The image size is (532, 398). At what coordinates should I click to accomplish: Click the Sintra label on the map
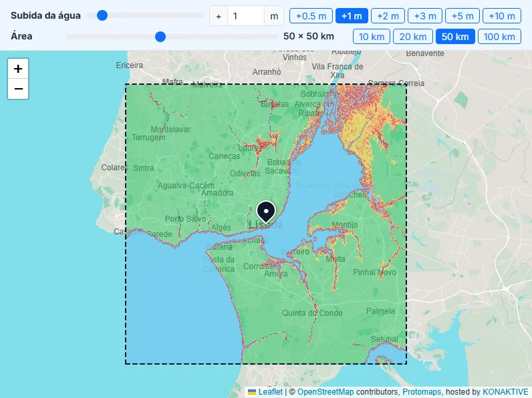coord(143,168)
